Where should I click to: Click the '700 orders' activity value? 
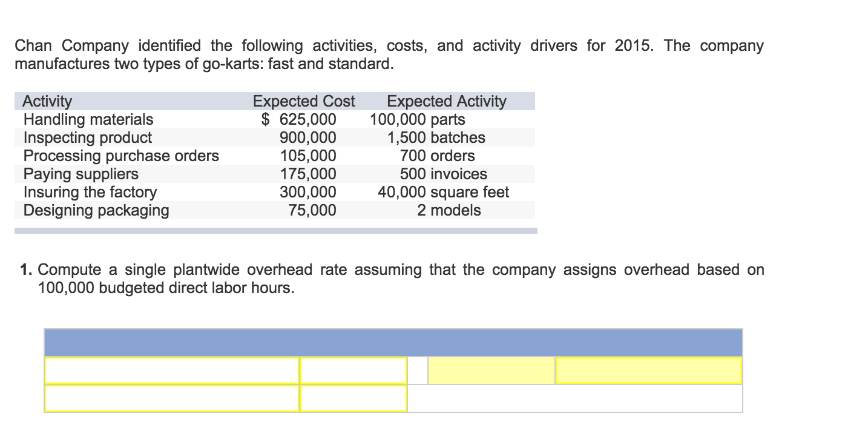point(437,156)
